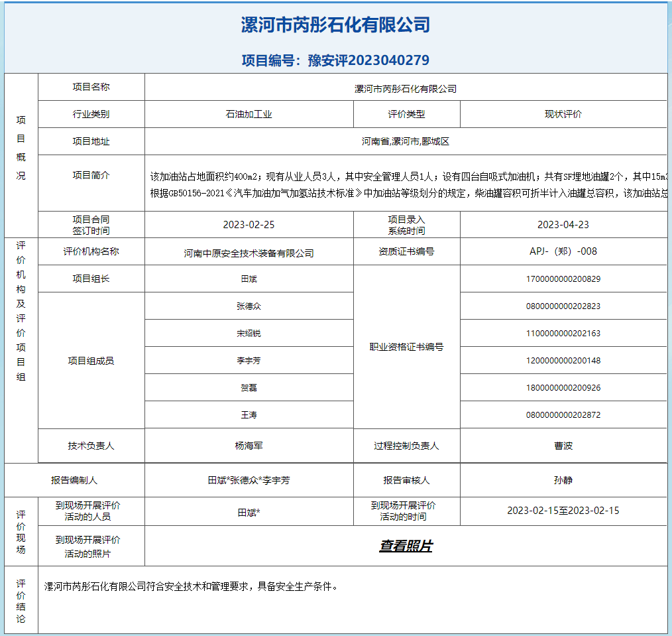
Task: Click the system entry date 2023-04-23
Action: coord(563,225)
